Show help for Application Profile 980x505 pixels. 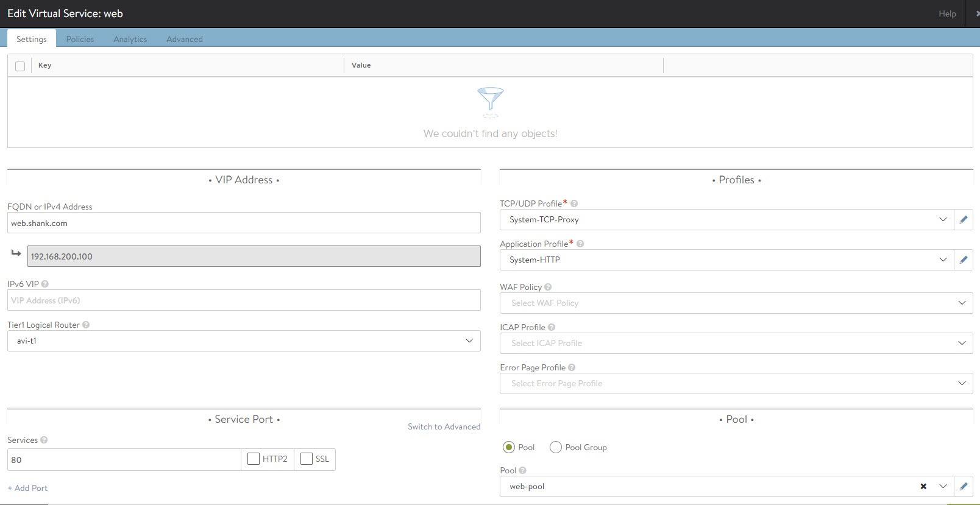click(x=580, y=244)
